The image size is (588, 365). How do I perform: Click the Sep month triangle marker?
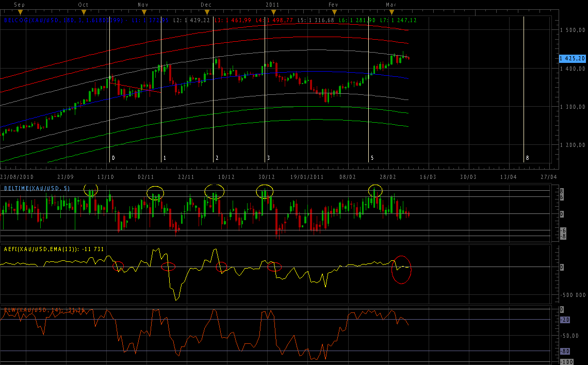(x=21, y=12)
